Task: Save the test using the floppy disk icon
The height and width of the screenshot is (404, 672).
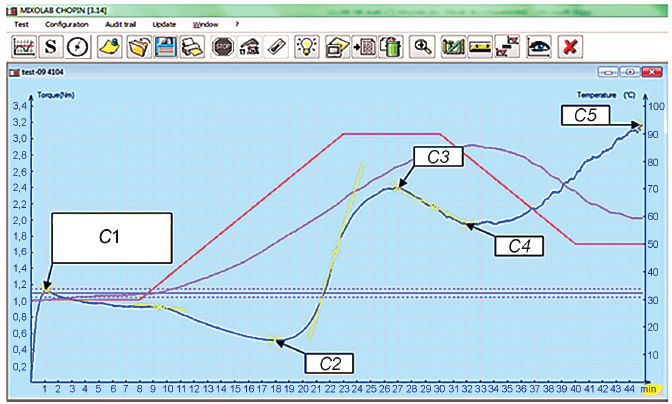Action: tap(166, 46)
